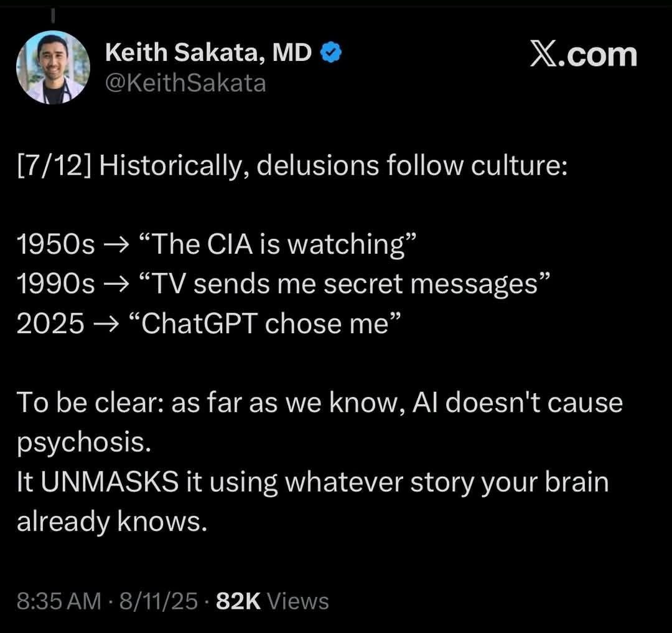View the 82K Views count
This screenshot has height=633, width=672.
(271, 601)
